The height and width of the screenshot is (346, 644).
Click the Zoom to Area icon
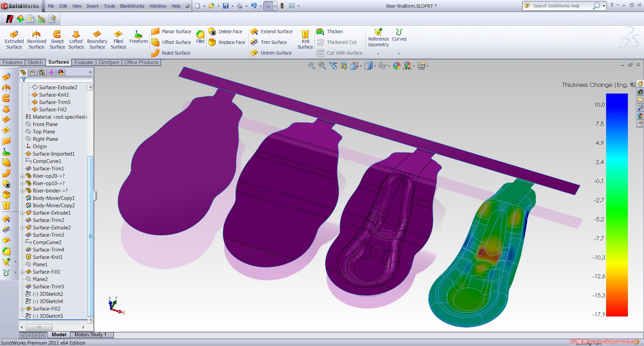(322, 66)
